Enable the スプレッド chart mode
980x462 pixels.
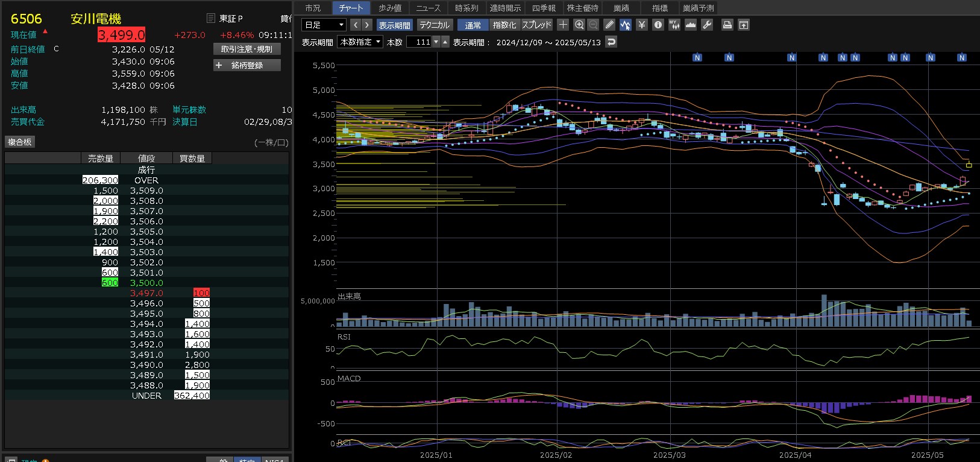pyautogui.click(x=536, y=25)
